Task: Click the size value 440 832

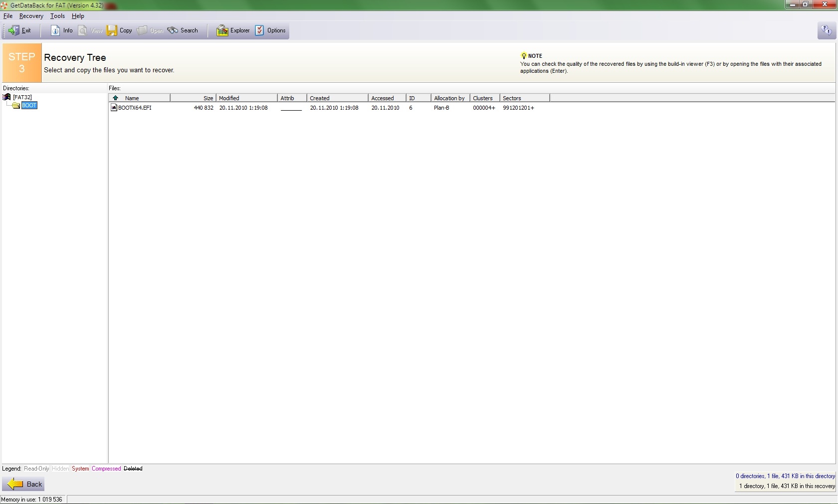Action: point(204,108)
